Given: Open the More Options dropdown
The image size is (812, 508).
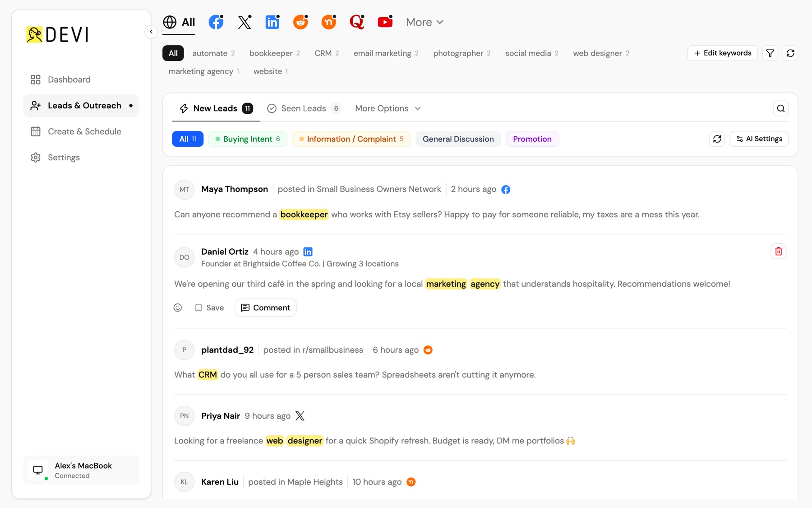Looking at the screenshot, I should (x=388, y=108).
